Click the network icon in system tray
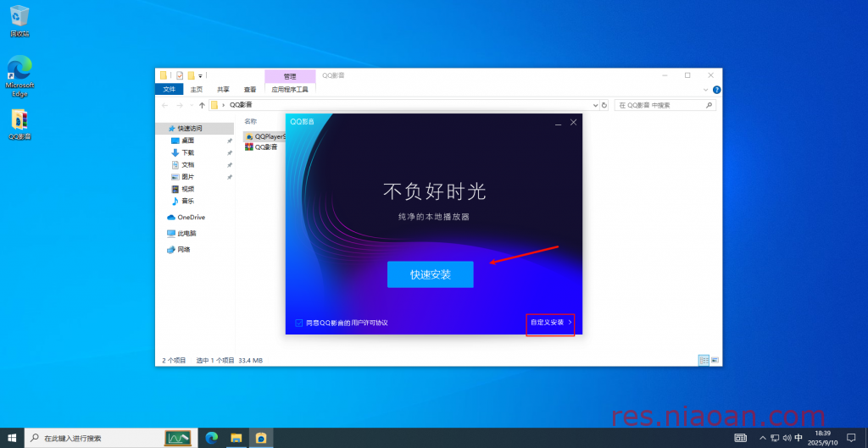The width and height of the screenshot is (868, 448). pyautogui.click(x=775, y=438)
